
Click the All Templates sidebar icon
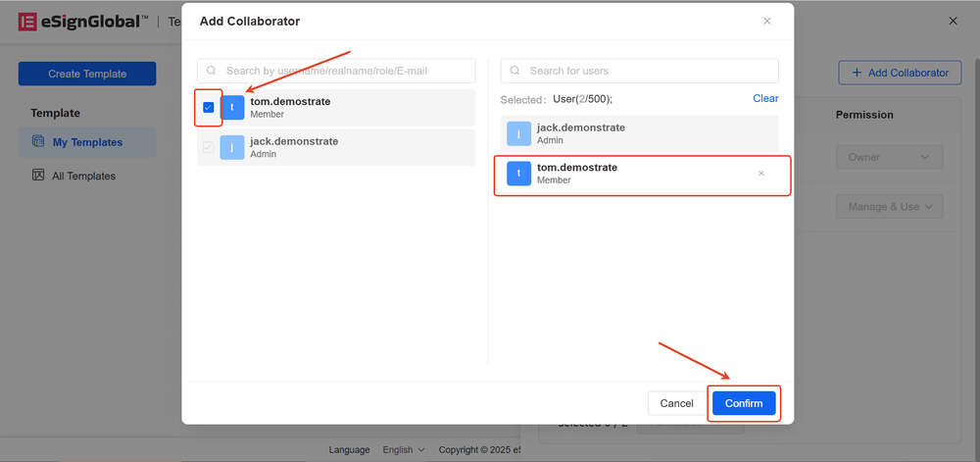coord(38,176)
